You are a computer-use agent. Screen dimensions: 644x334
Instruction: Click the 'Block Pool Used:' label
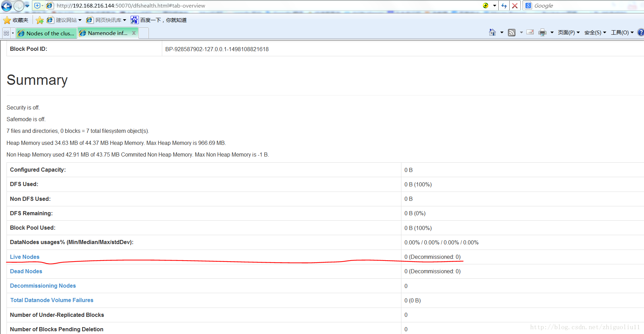coord(33,228)
